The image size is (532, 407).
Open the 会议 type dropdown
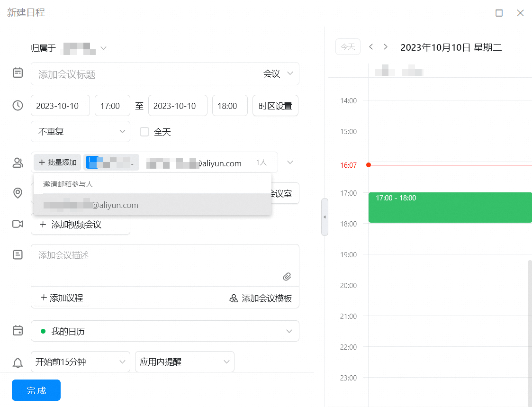pyautogui.click(x=278, y=73)
